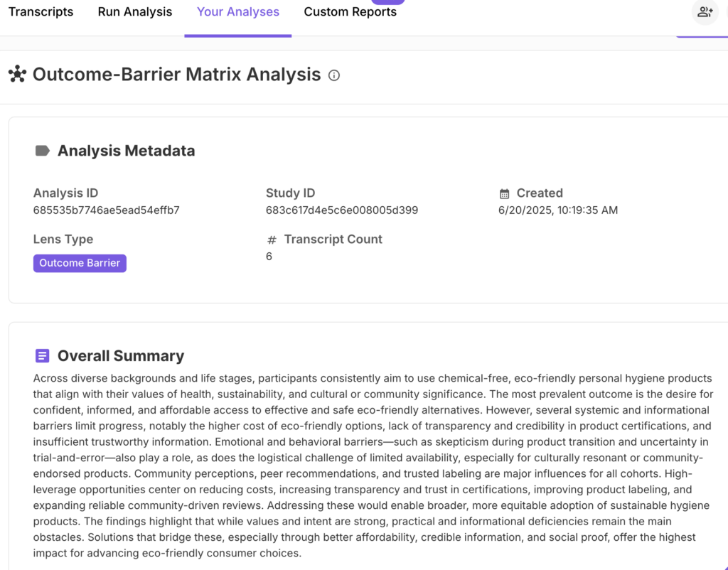The image size is (728, 570).
Task: Click the info icon beside the analysis title
Action: (x=334, y=75)
